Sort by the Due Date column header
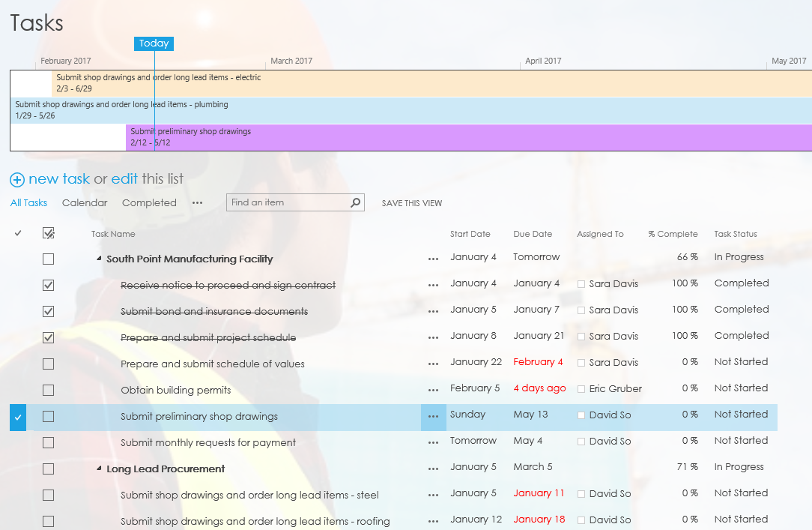The image size is (812, 530). coord(533,234)
